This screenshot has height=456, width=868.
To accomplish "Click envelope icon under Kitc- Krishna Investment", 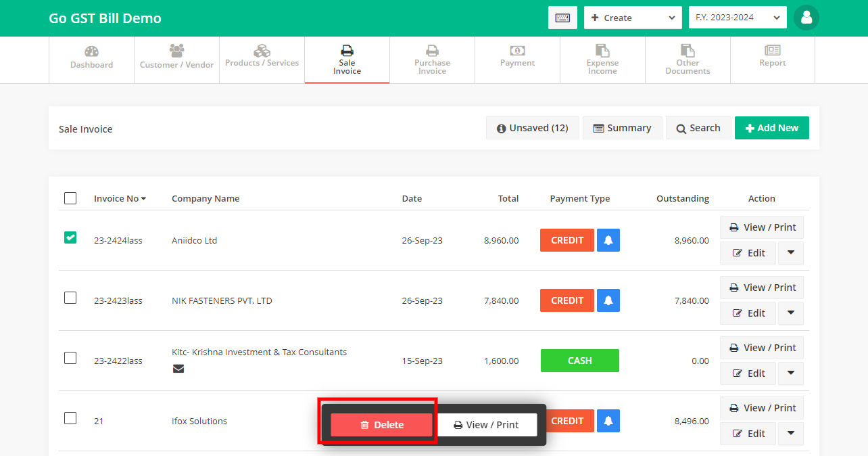I will point(178,369).
